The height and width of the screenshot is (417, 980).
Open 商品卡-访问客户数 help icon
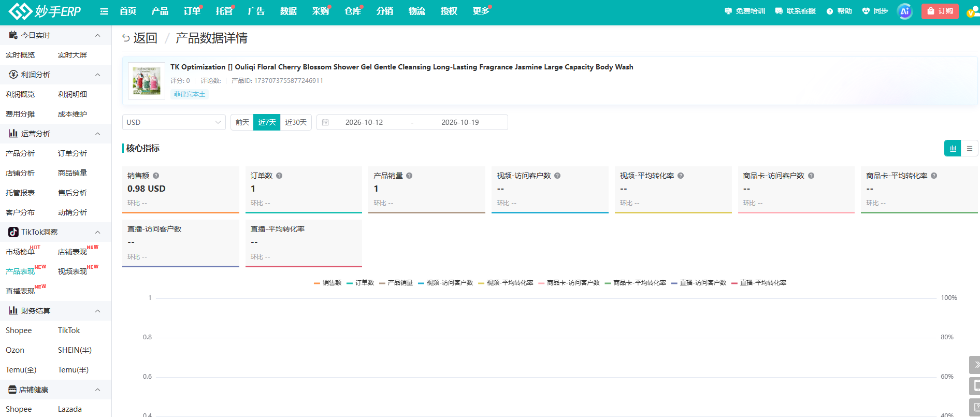[x=811, y=176]
